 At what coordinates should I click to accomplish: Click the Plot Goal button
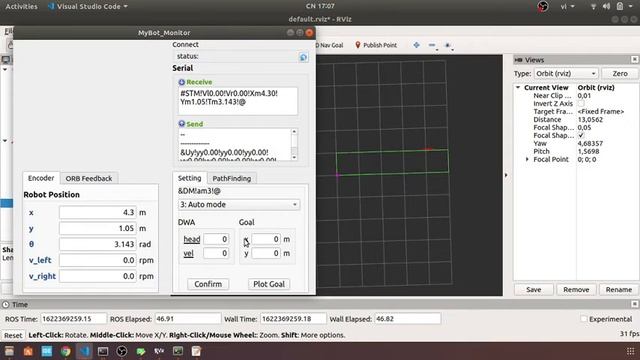click(269, 284)
